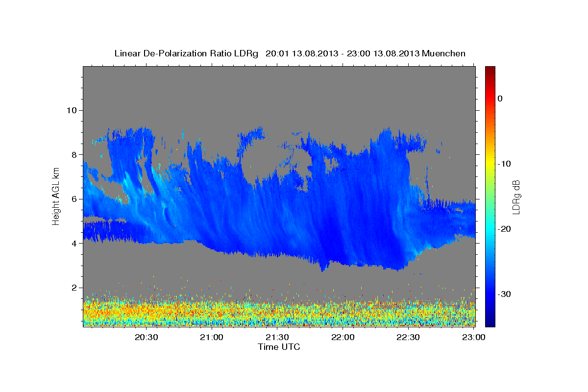Click the 'LDRg dB' colorbar label
Screen dimensions: 588x392
click(x=515, y=196)
